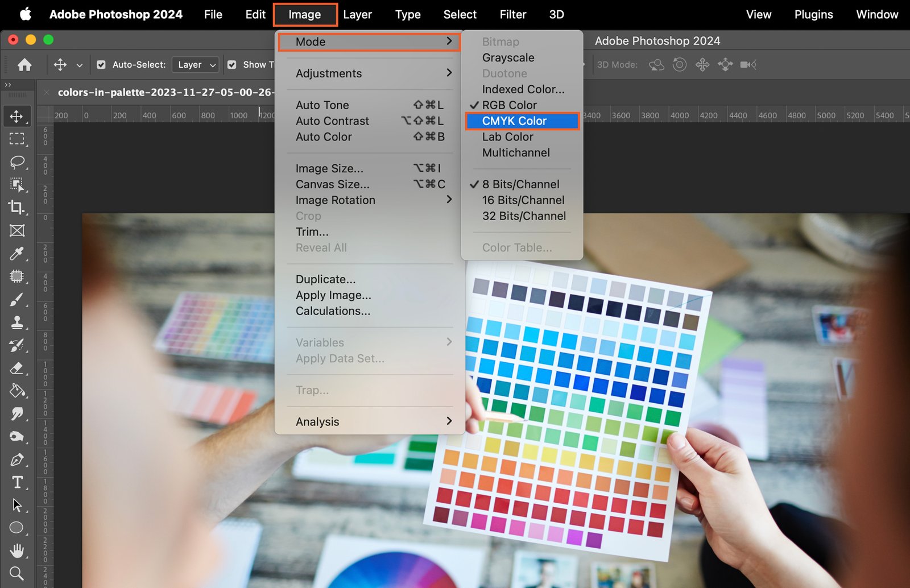This screenshot has height=588, width=910.
Task: Toggle the Show Transform Controls checkbox
Action: click(232, 65)
